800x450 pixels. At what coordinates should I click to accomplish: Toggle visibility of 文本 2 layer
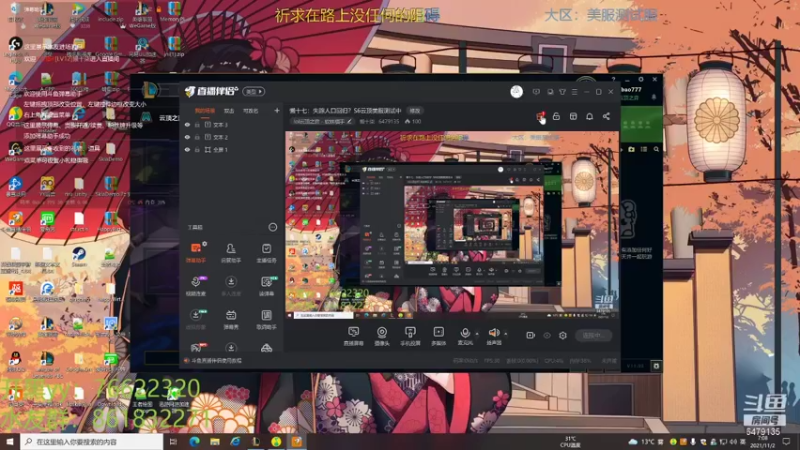(x=187, y=137)
